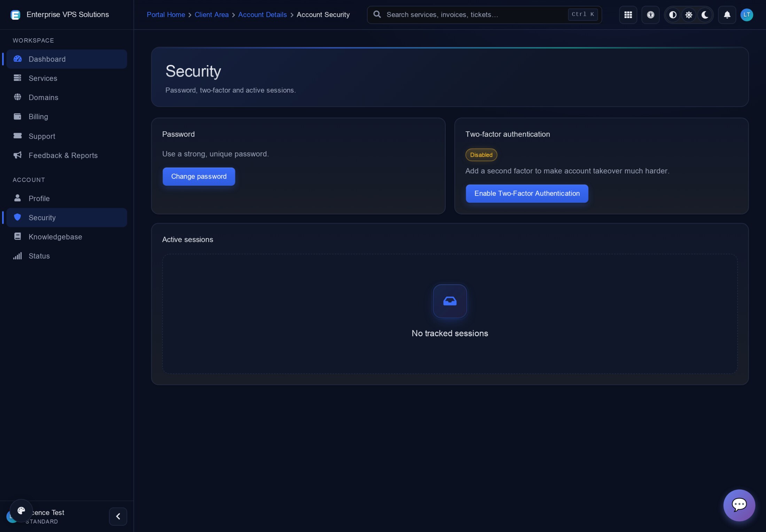Viewport: 766px width, 532px height.
Task: Click the Two-factor authentication heading
Action: pos(508,134)
